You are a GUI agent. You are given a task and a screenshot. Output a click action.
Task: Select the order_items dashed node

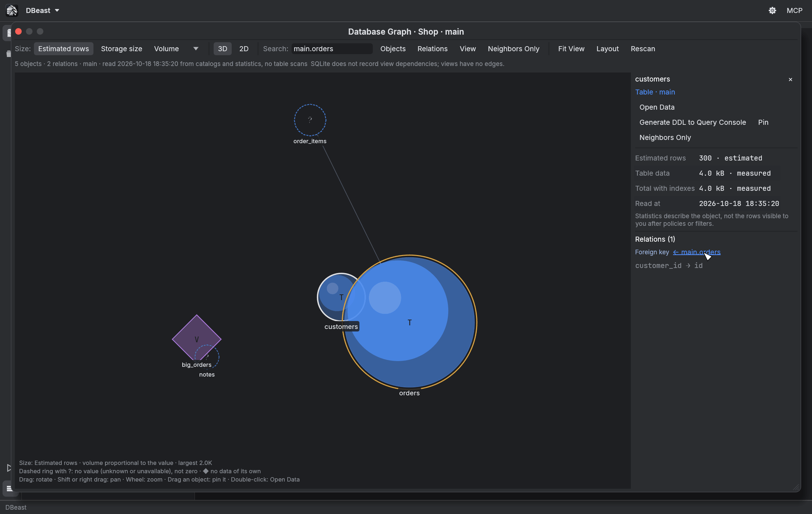coord(310,120)
